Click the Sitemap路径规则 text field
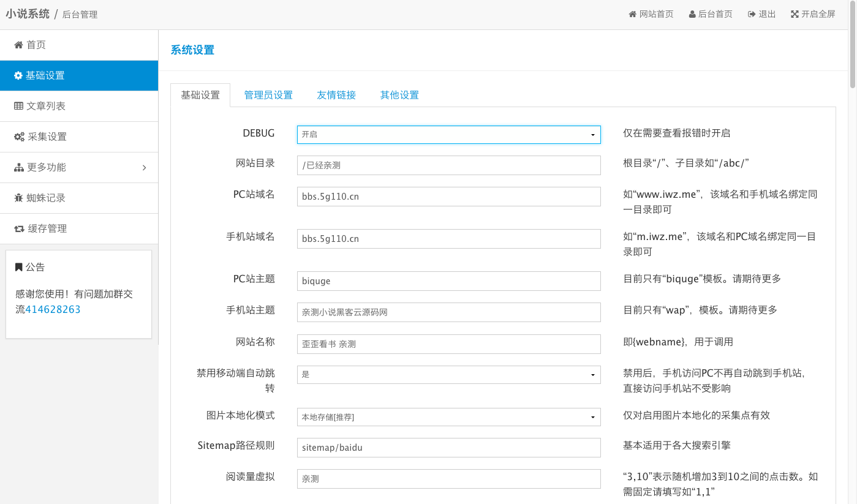Screen dimensions: 857x504 pyautogui.click(x=448, y=448)
